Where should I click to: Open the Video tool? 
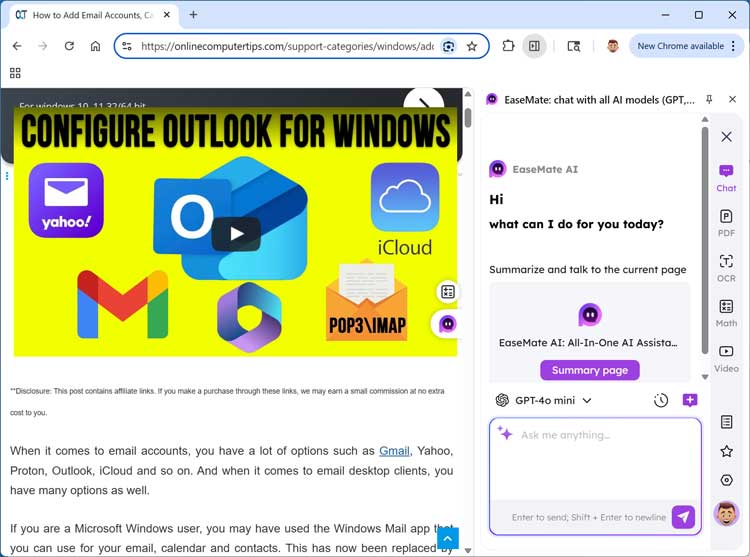(726, 359)
